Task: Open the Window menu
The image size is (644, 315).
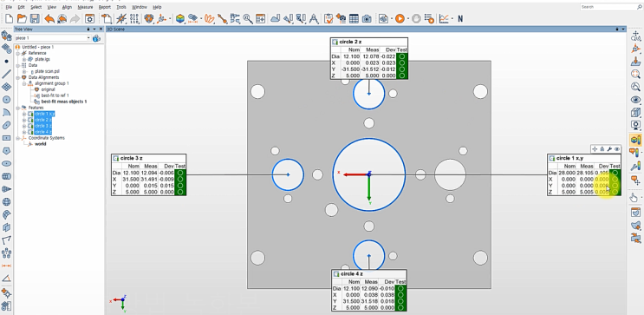Action: point(140,7)
